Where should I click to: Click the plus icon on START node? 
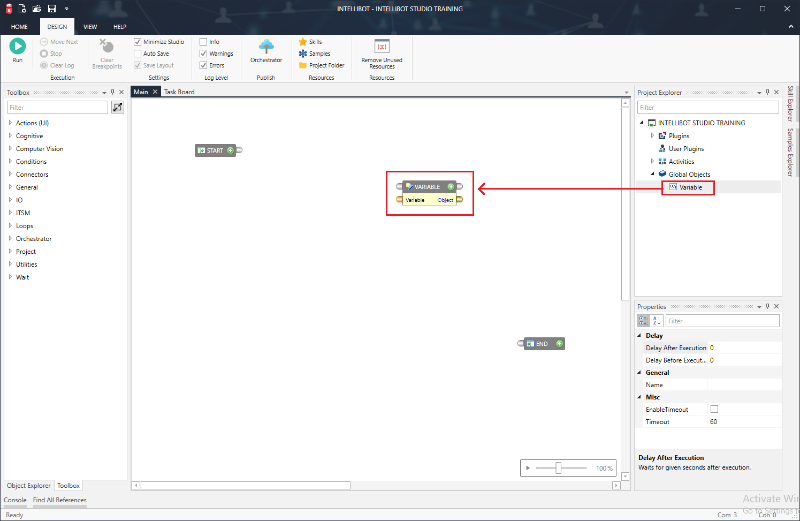click(230, 150)
